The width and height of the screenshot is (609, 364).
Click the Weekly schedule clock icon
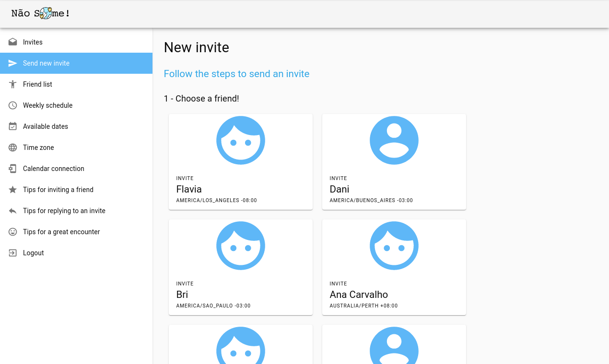pos(13,105)
